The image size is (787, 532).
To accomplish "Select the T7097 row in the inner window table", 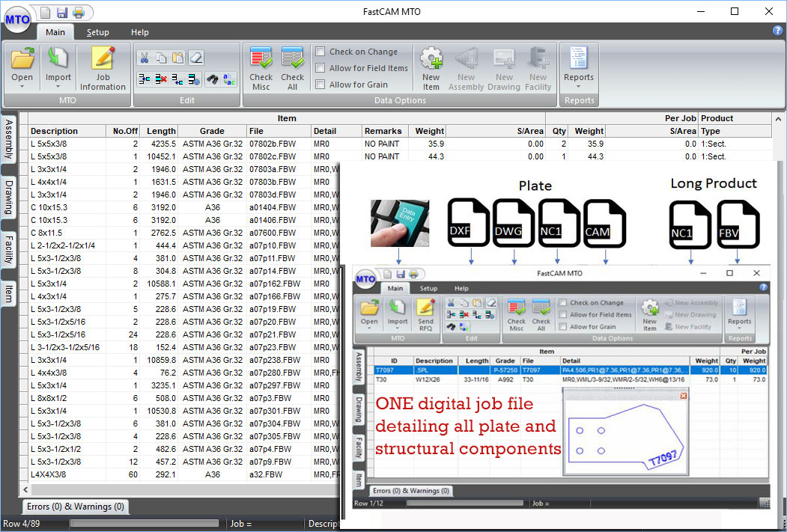I will [571, 370].
